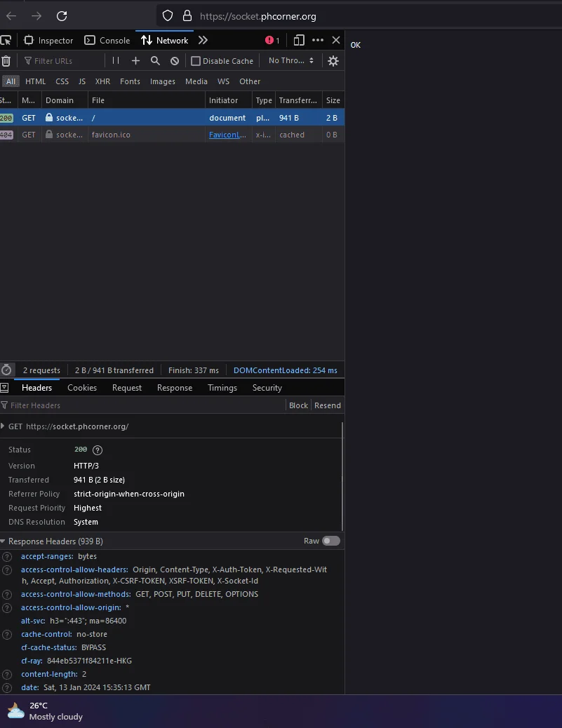Clear network log with trash icon
This screenshot has width=562, height=728.
coord(6,61)
